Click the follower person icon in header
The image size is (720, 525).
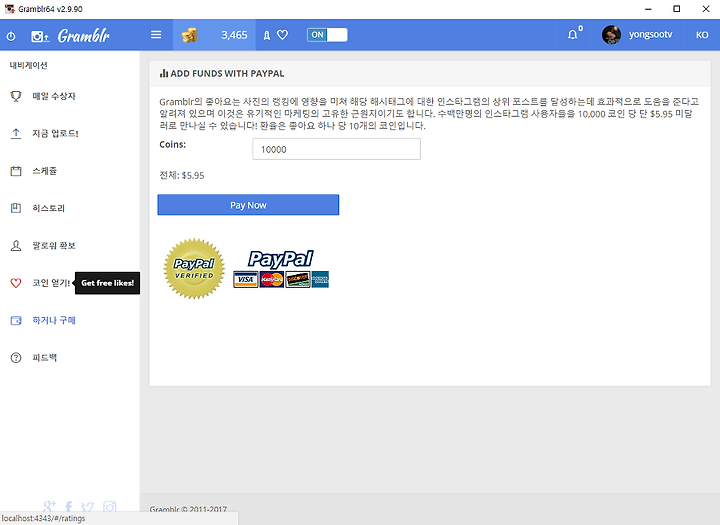click(x=267, y=35)
